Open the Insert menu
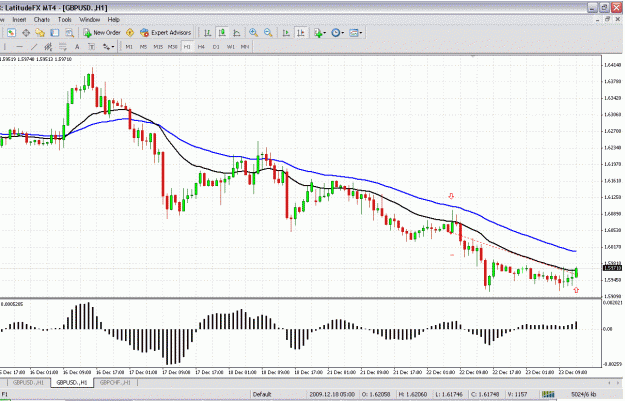 [19, 20]
